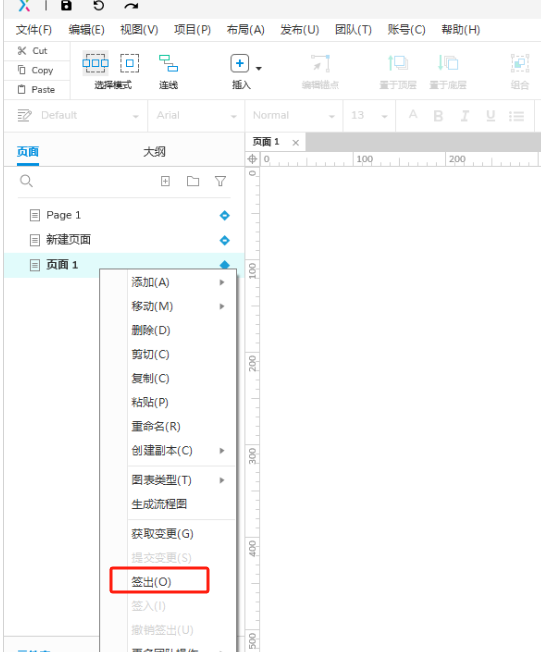
Task: Click the redo arrow icon
Action: click(x=131, y=6)
